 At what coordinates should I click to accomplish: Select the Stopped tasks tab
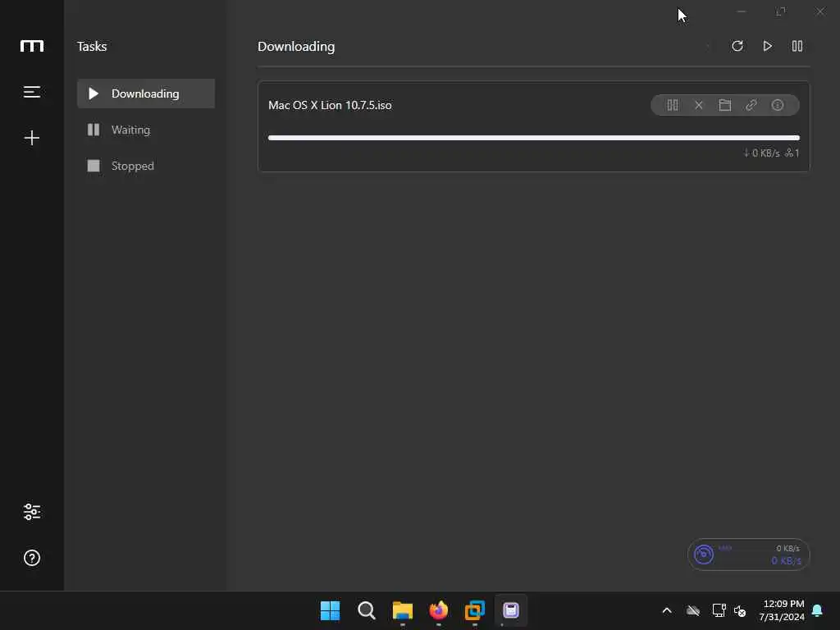[146, 166]
